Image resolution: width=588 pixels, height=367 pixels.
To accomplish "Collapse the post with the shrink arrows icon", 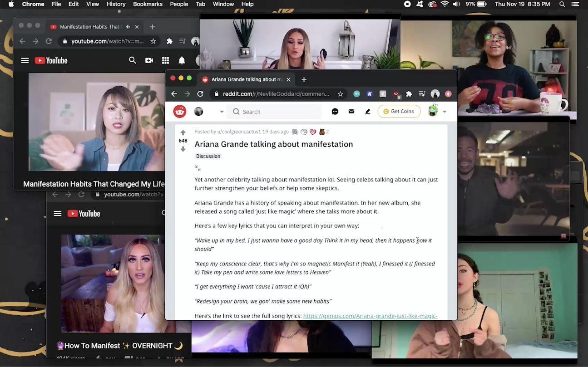I will [x=198, y=168].
